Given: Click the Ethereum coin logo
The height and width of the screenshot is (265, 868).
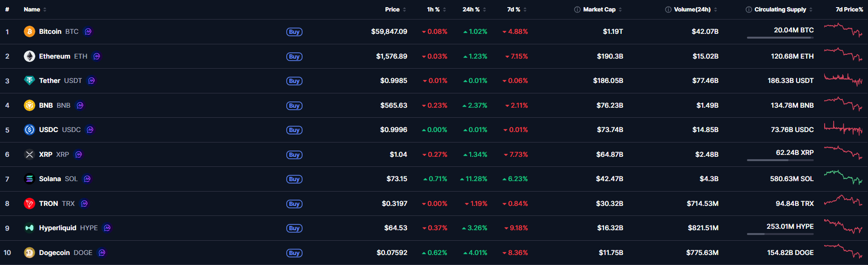Looking at the screenshot, I should [x=30, y=56].
